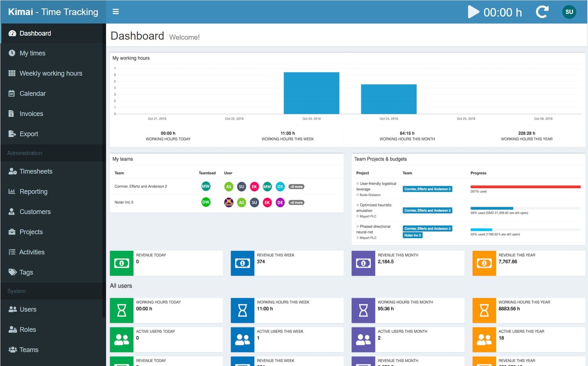The image size is (588, 366).
Task: Click the 'Cormier, Effertz and Anderson 2' team badge
Action: 428,189
